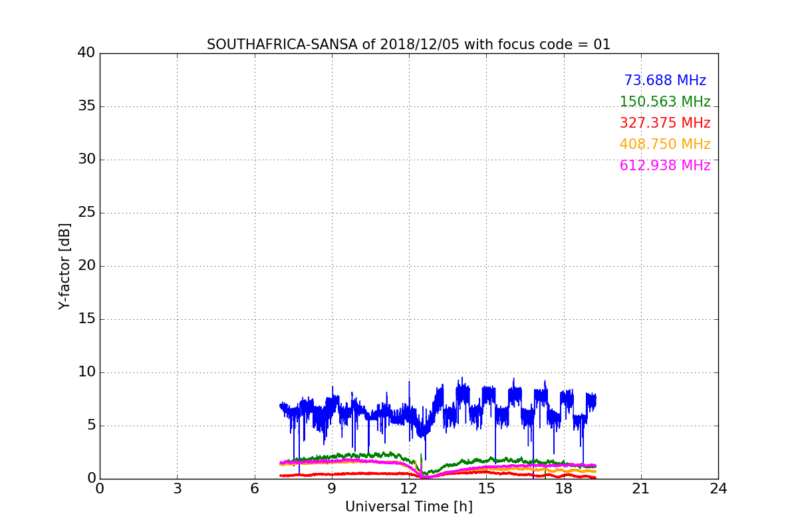Click the x-axis tick value 18
The height and width of the screenshot is (532, 798).
[564, 489]
